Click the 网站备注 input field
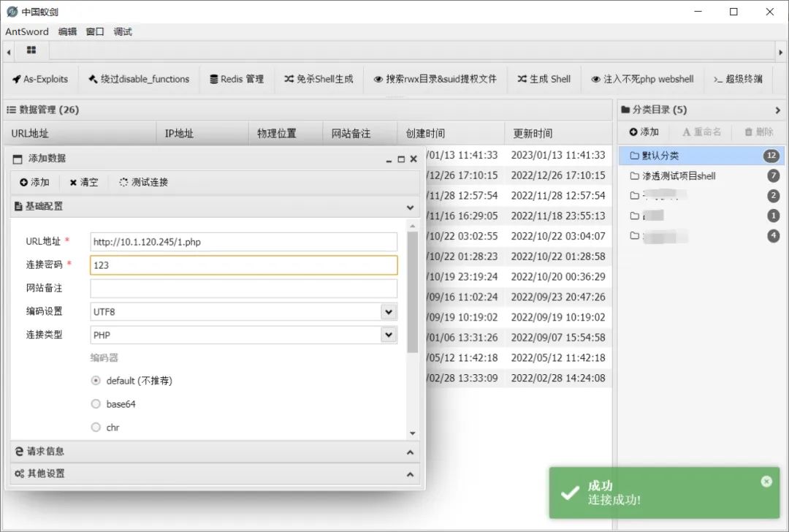 point(243,289)
